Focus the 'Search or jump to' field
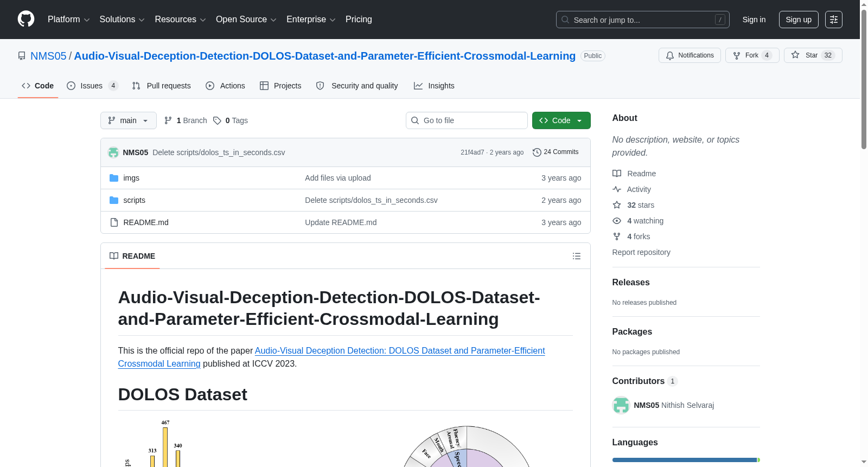Screen dimensions: 868x467 pyautogui.click(x=643, y=20)
